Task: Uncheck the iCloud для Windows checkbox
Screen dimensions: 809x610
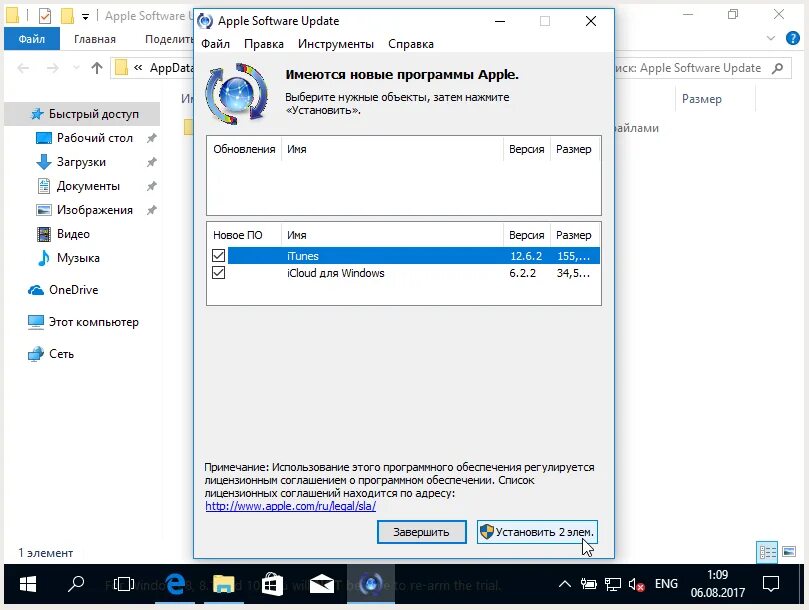Action: (x=218, y=272)
